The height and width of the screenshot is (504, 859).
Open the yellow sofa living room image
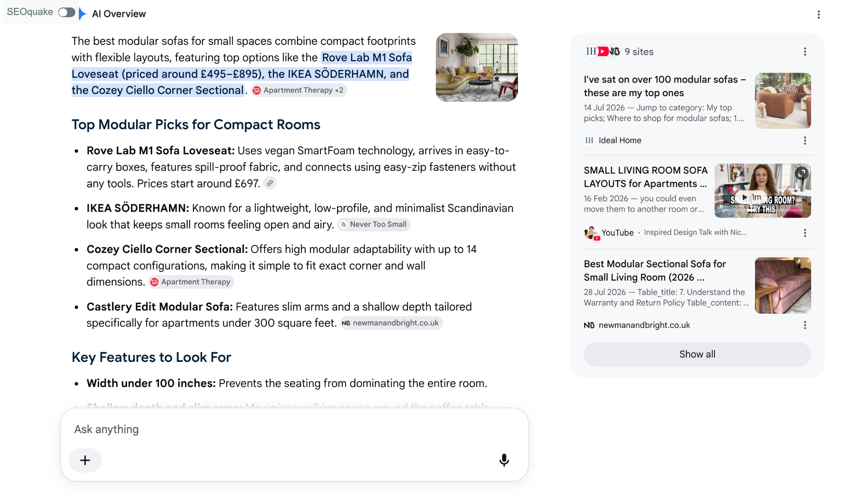476,67
